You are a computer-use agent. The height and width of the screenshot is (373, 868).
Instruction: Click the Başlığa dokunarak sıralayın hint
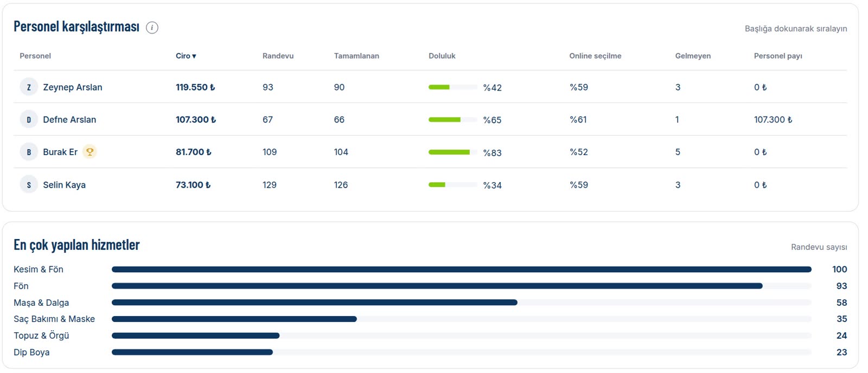coord(796,29)
